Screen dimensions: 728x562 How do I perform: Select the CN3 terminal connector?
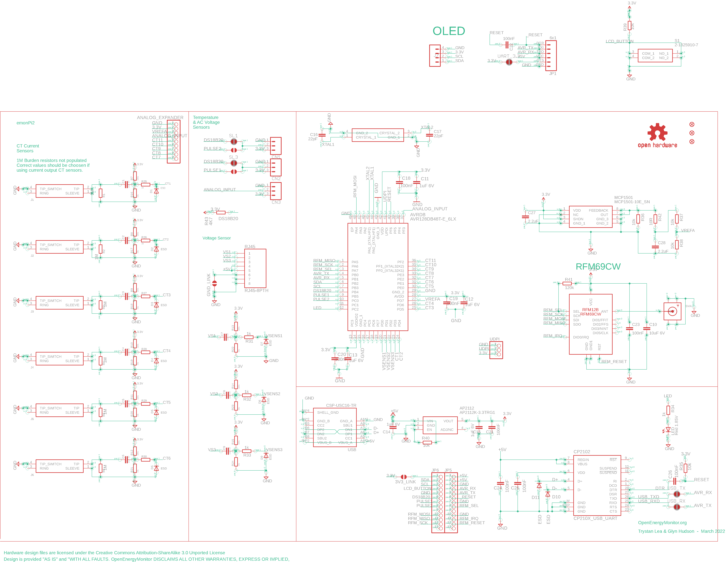[x=276, y=191]
